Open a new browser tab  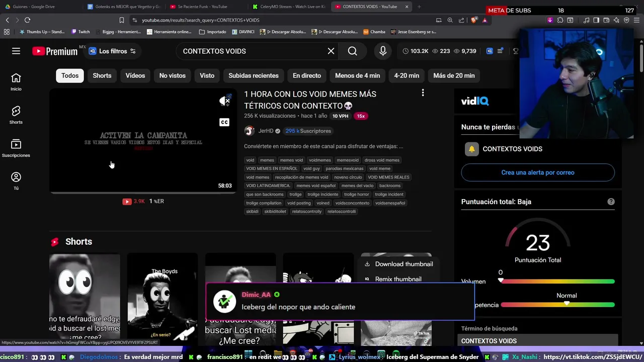[x=419, y=7]
